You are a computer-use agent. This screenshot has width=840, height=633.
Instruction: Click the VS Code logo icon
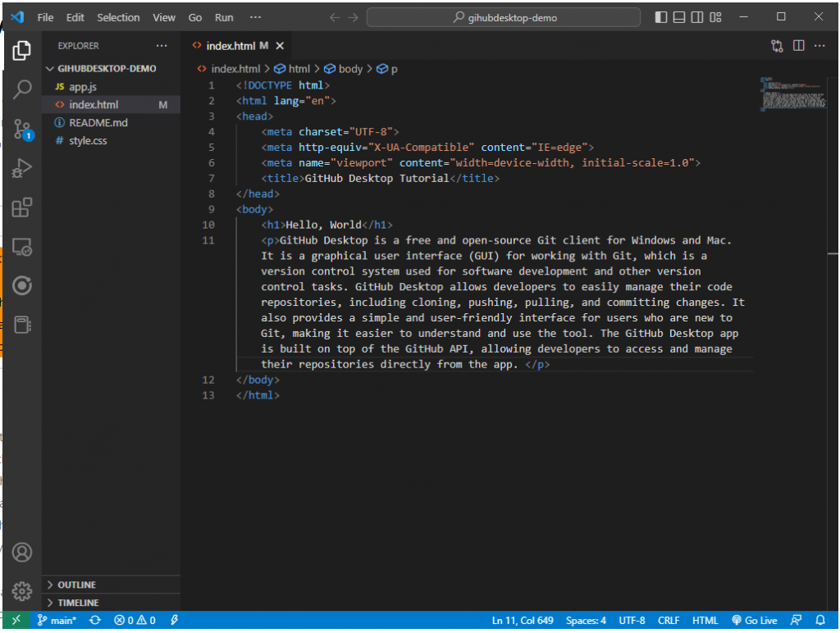click(x=17, y=17)
